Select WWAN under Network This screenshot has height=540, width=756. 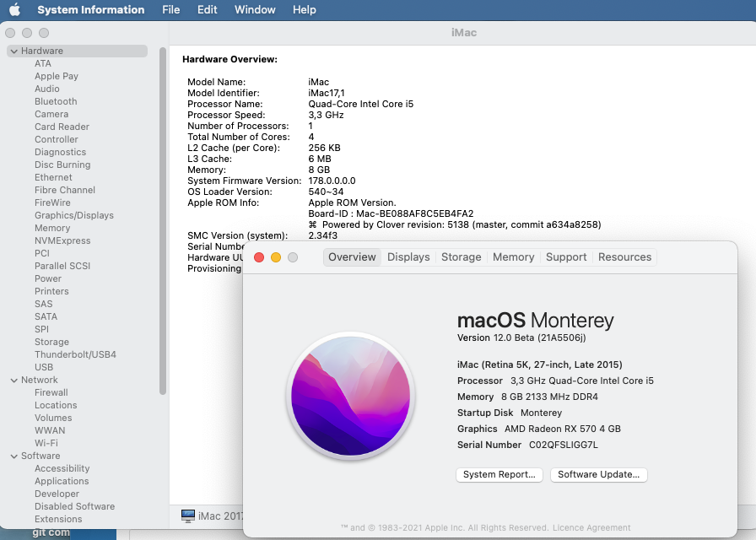[50, 430]
